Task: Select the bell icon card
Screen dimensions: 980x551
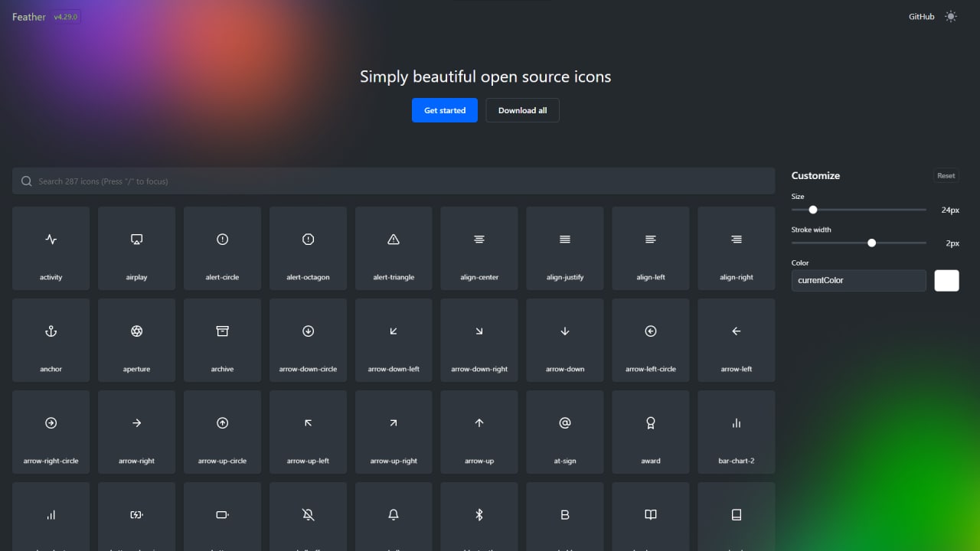Action: tap(394, 517)
